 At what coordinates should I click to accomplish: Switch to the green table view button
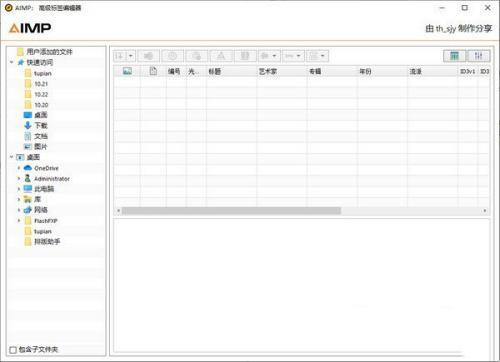coord(455,56)
